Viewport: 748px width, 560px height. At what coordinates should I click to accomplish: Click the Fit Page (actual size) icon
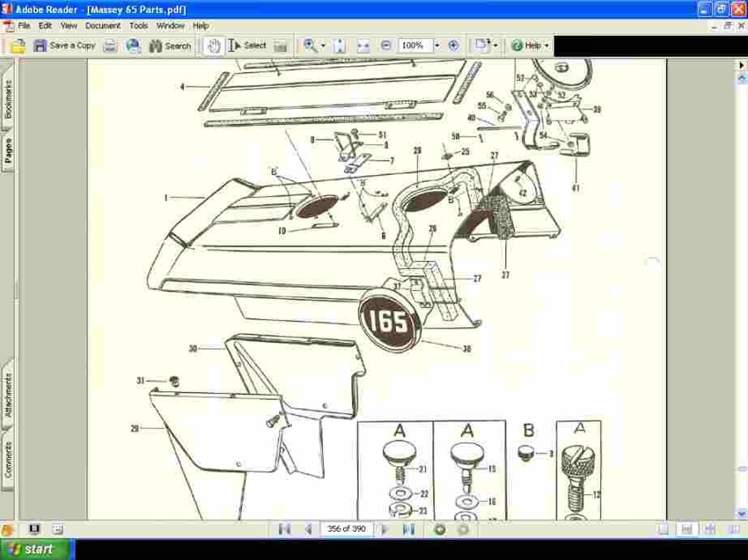coord(339,46)
